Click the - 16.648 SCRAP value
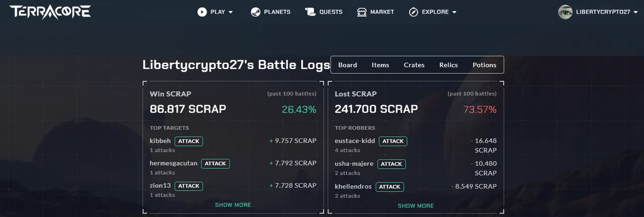 point(483,145)
